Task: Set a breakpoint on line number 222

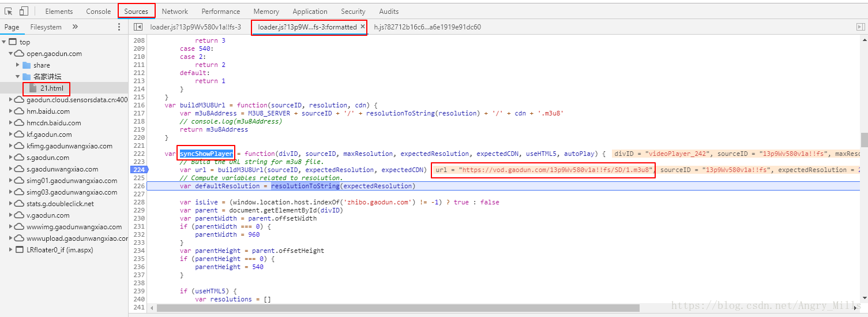Action: (138, 154)
